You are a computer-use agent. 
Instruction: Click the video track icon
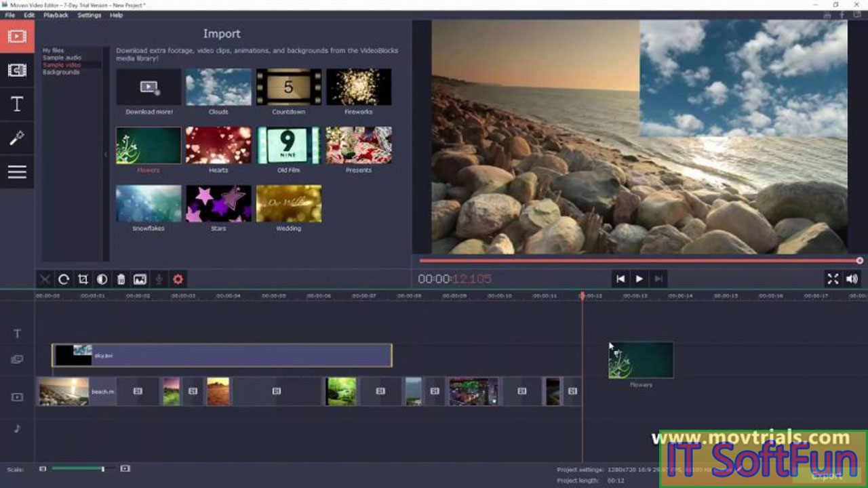[18, 397]
